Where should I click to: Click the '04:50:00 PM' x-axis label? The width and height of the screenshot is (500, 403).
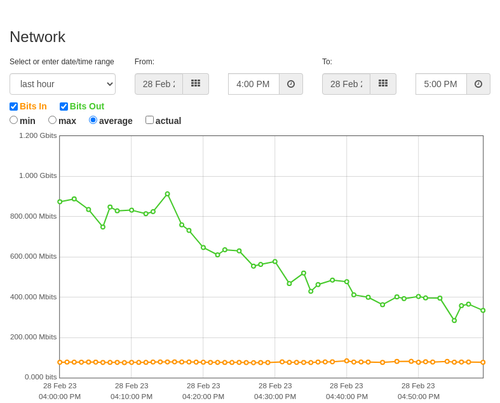[418, 397]
